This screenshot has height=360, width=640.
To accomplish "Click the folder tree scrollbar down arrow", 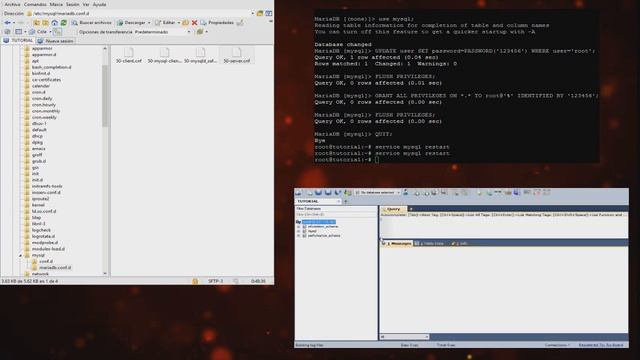I will [105, 273].
